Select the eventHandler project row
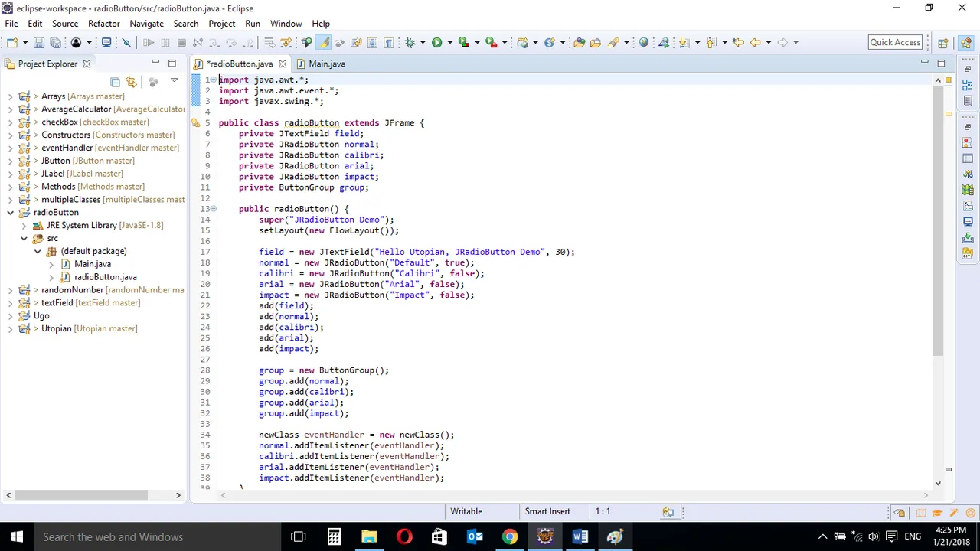This screenshot has width=980, height=551. [x=100, y=148]
